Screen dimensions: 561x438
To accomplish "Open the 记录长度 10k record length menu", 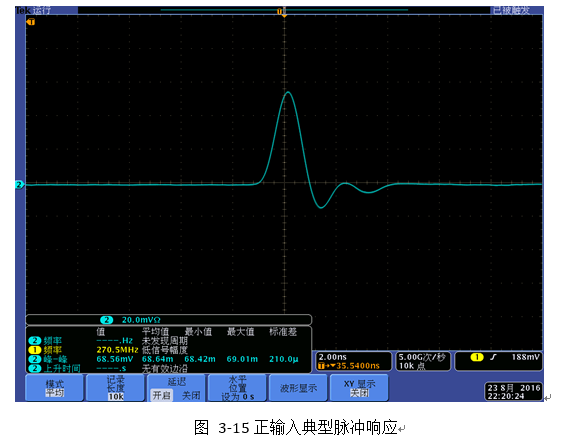I will tap(116, 388).
